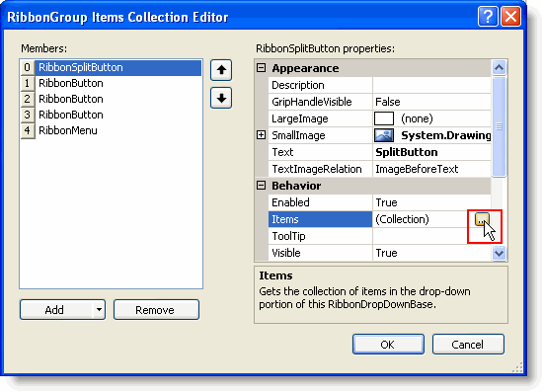Collapse the Appearance category
543x392 pixels.
coord(261,67)
